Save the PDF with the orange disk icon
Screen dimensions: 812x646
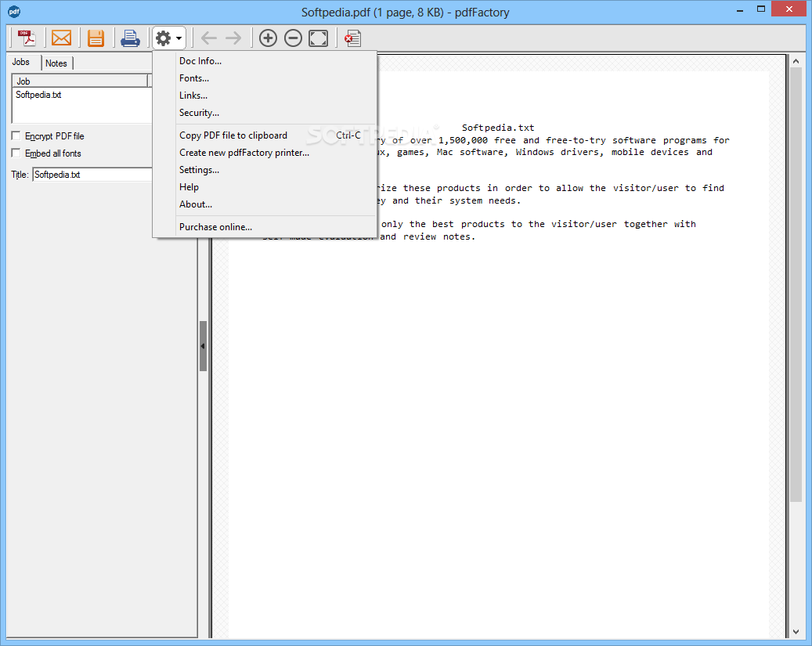click(x=96, y=38)
